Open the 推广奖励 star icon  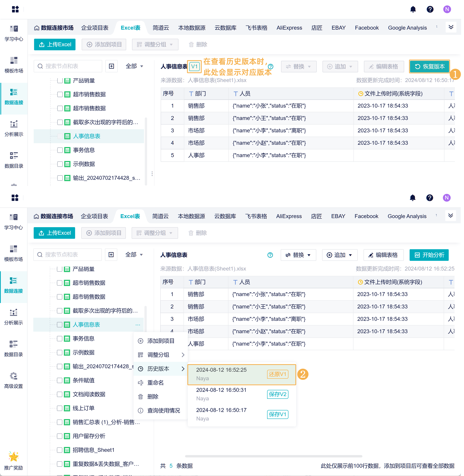13,456
